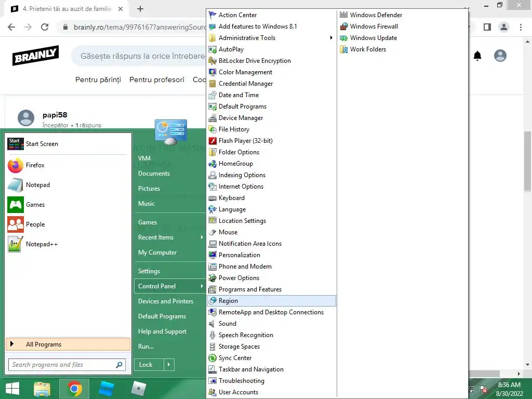Open Internet Options entry
Image resolution: width=532 pixels, height=399 pixels.
(x=271, y=187)
